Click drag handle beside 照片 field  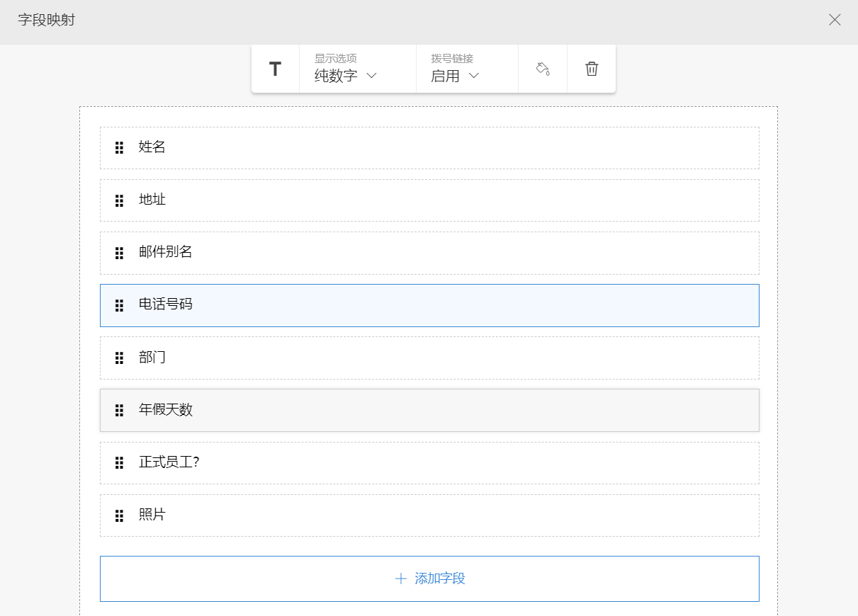click(x=119, y=515)
